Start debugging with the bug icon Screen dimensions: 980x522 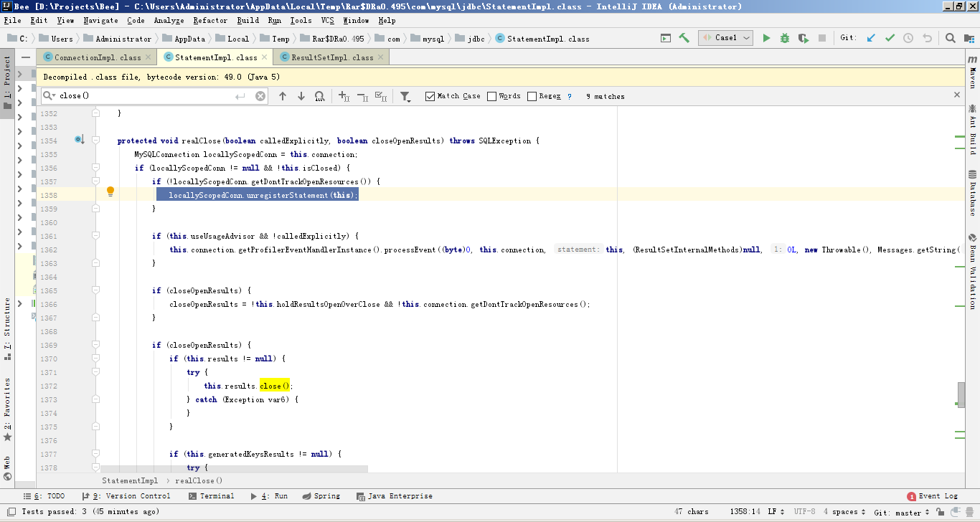(785, 38)
